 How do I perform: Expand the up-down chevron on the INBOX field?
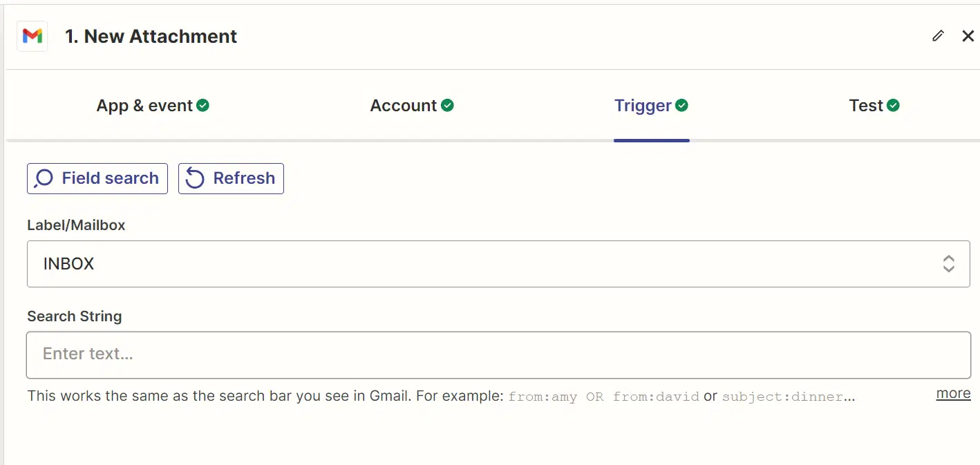[949, 263]
